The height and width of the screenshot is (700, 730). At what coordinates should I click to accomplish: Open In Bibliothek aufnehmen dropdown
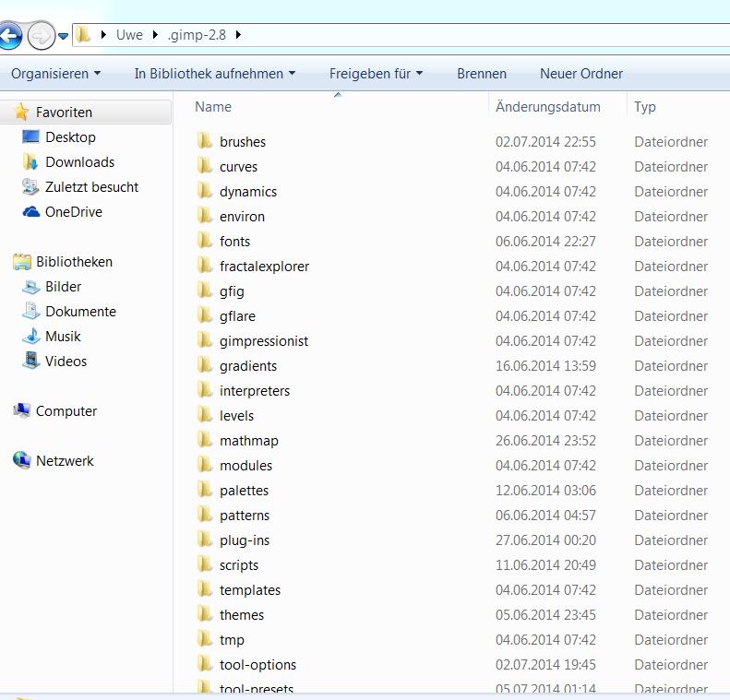coord(215,74)
